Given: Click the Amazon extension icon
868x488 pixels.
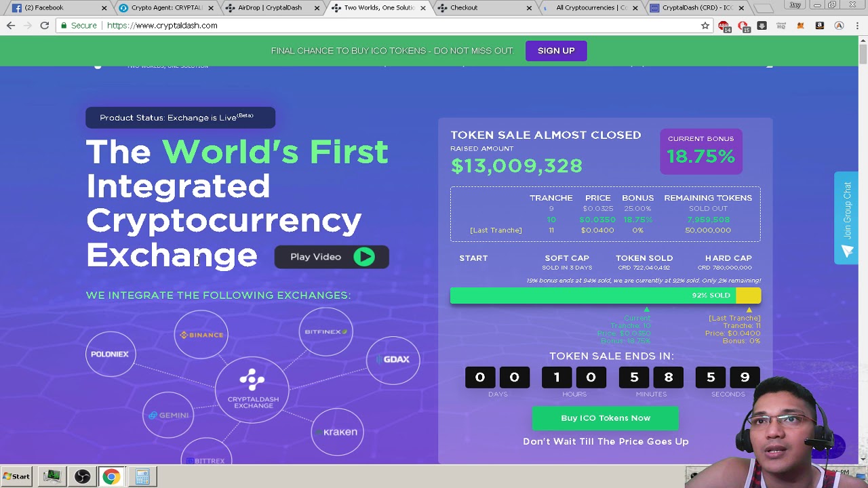Looking at the screenshot, I should pyautogui.click(x=820, y=26).
